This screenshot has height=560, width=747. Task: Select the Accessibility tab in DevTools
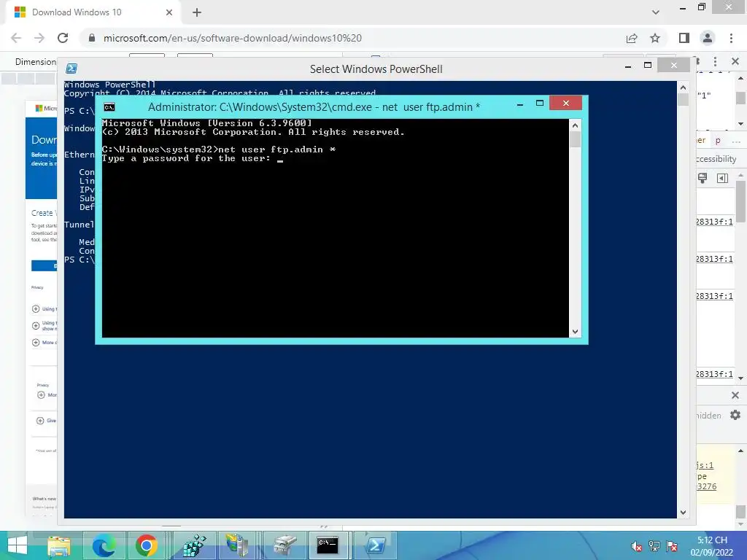coord(716,159)
